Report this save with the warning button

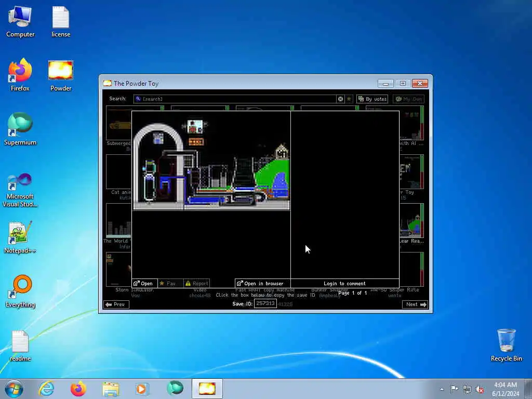point(196,283)
